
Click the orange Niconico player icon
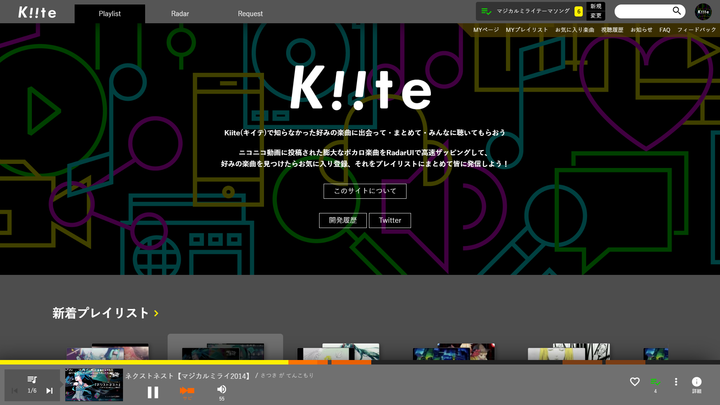point(186,391)
